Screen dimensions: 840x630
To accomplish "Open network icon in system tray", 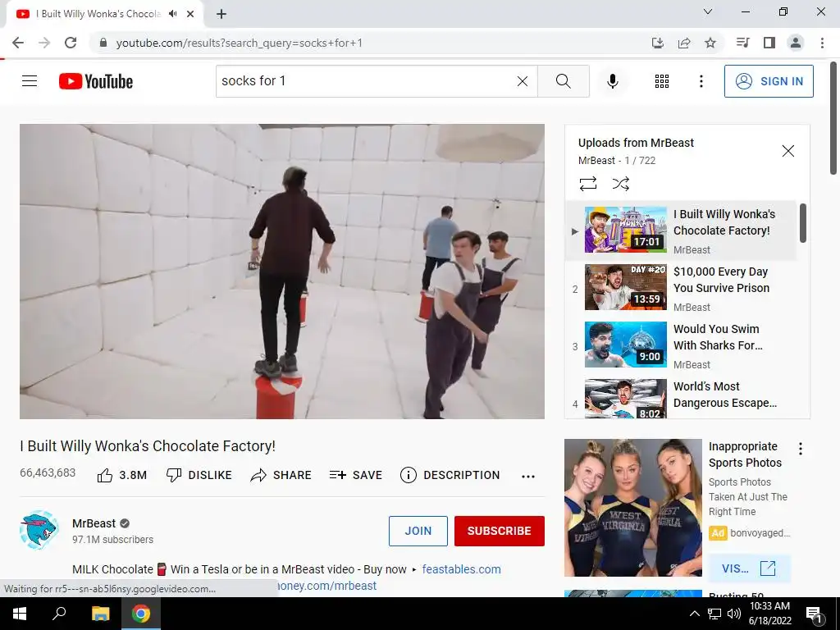I will (714, 614).
